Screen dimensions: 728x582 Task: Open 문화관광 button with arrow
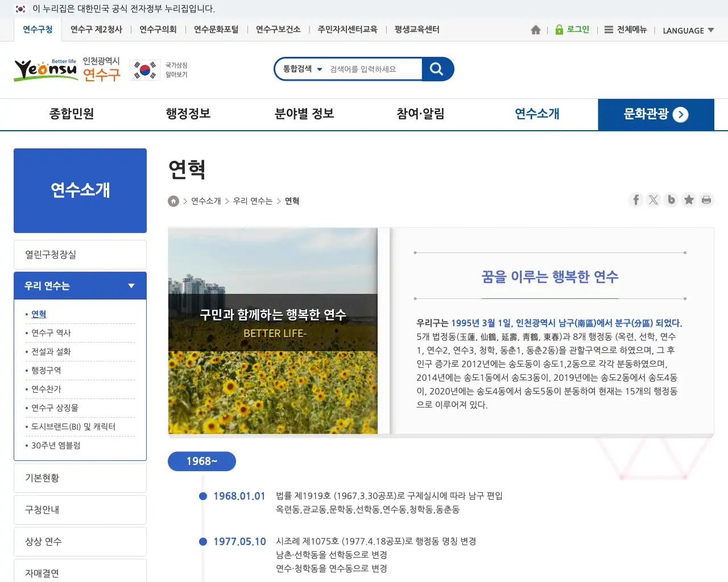coord(656,114)
